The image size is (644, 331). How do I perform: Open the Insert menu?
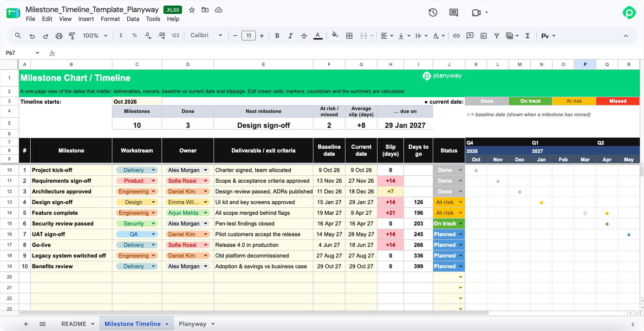[86, 19]
